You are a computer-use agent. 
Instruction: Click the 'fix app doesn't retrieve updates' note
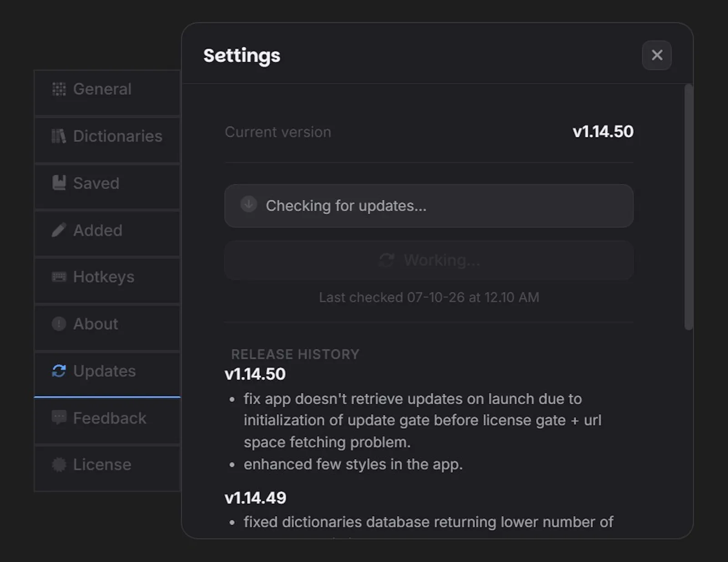pos(423,421)
